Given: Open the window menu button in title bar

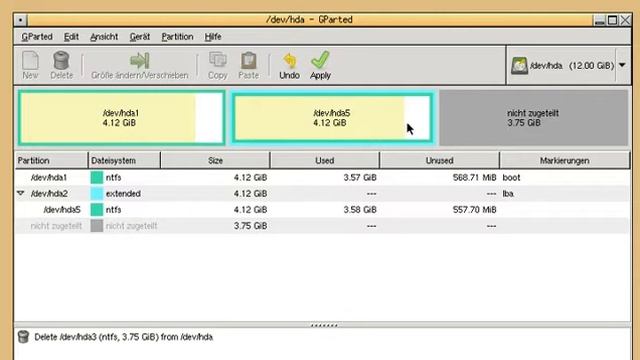Looking at the screenshot, I should (20, 20).
